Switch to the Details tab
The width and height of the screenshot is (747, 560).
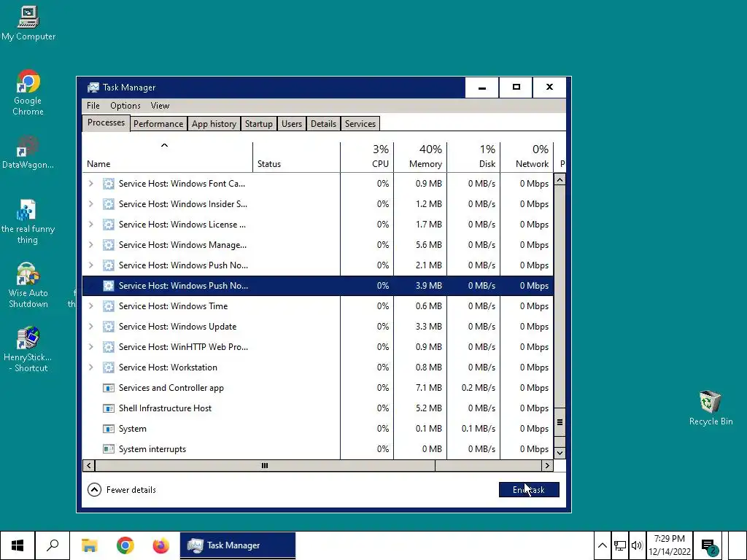pyautogui.click(x=323, y=124)
